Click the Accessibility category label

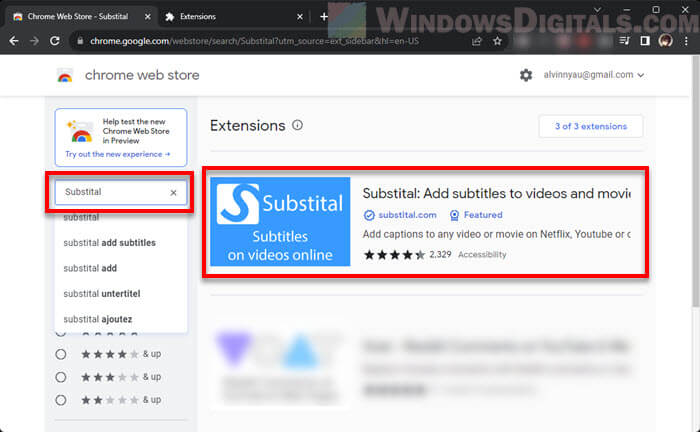click(482, 255)
